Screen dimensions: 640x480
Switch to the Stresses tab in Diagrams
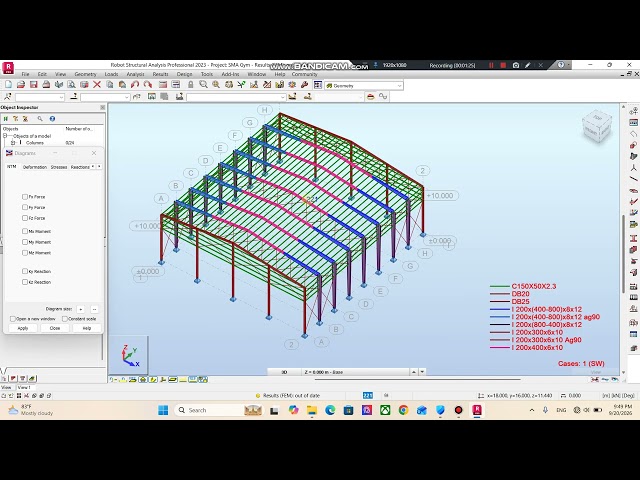coord(59,167)
